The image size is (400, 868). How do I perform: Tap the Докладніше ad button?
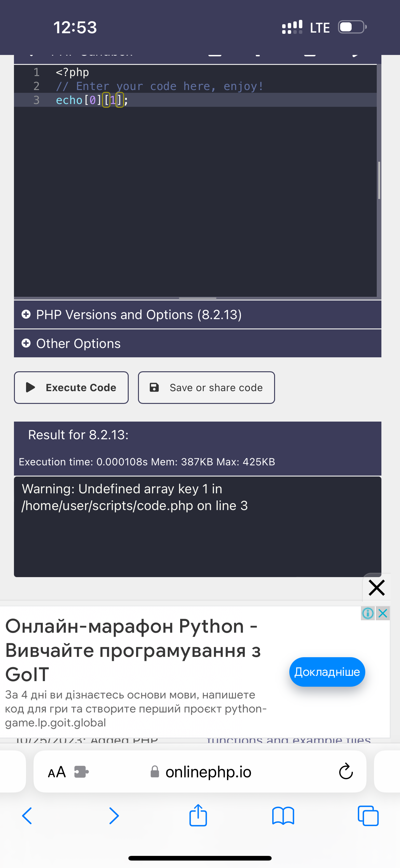point(327,672)
